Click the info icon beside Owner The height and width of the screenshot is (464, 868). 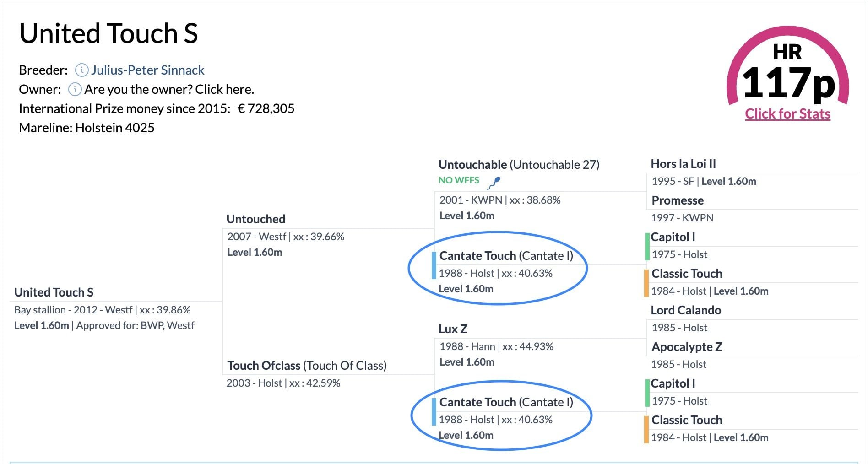point(75,89)
